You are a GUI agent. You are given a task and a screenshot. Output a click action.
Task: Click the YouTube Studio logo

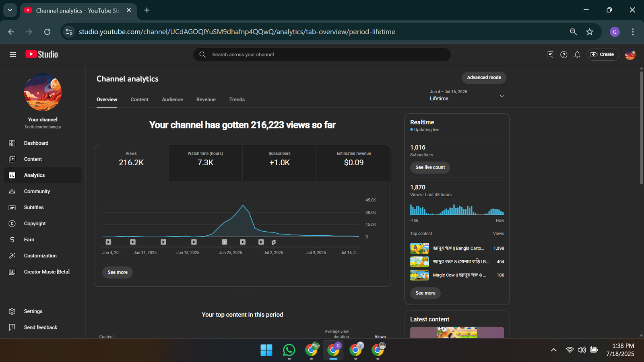coord(42,54)
